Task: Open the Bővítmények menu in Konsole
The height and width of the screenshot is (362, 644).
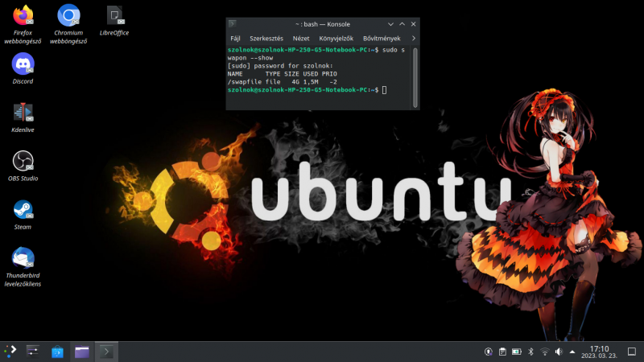Action: click(x=382, y=38)
